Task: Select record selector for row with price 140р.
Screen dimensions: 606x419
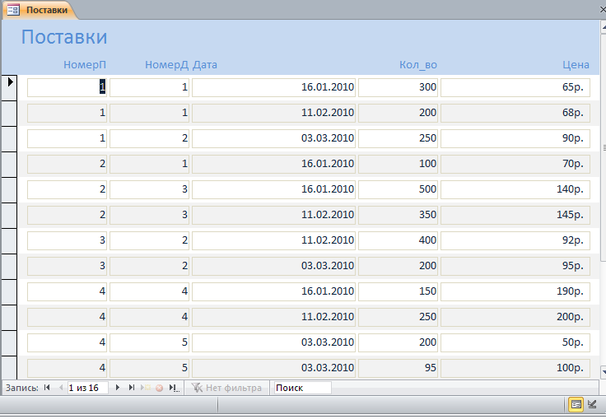Action: pos(9,189)
